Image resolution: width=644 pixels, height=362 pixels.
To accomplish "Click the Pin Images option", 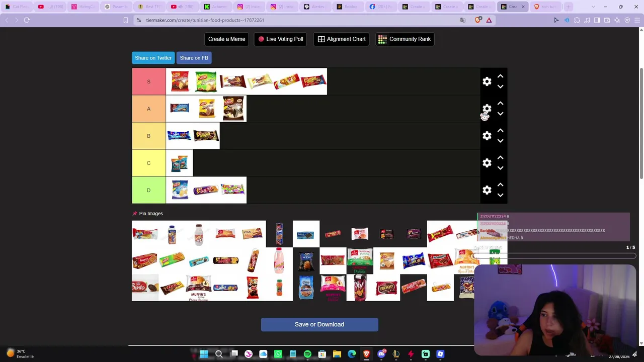I will 147,214.
